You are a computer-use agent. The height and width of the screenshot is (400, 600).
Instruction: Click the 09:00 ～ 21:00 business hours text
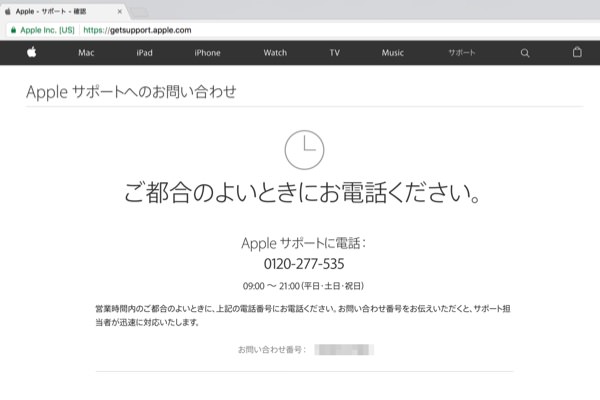coord(303,286)
